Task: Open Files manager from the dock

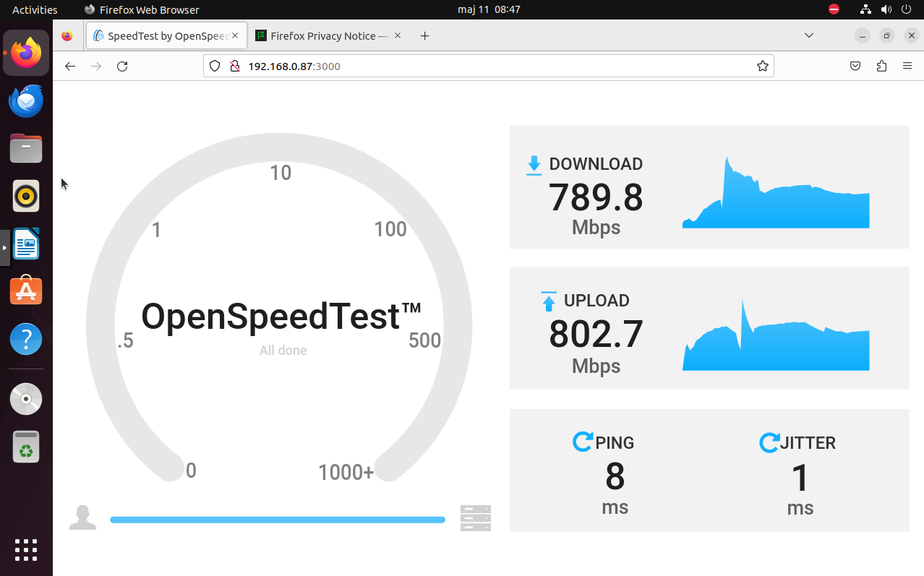Action: click(26, 148)
